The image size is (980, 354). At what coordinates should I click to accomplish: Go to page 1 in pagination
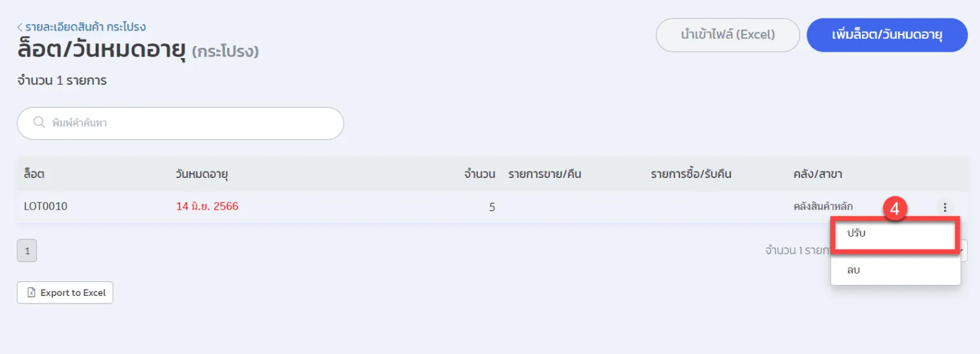(27, 251)
